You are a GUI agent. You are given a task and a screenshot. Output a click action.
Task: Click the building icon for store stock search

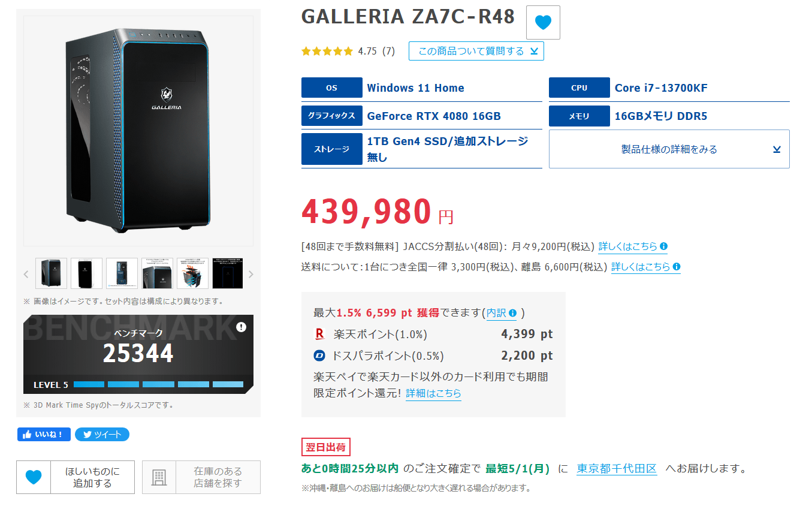159,477
